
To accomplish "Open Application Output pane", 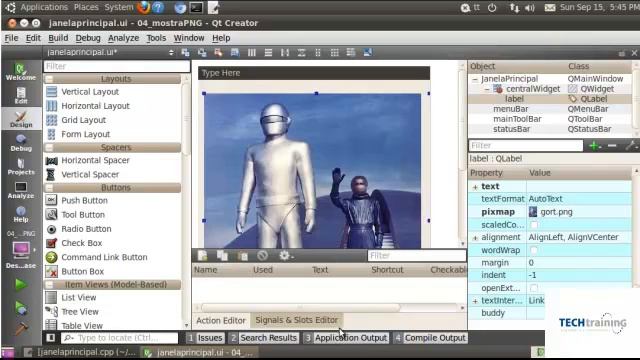I will pos(346,338).
